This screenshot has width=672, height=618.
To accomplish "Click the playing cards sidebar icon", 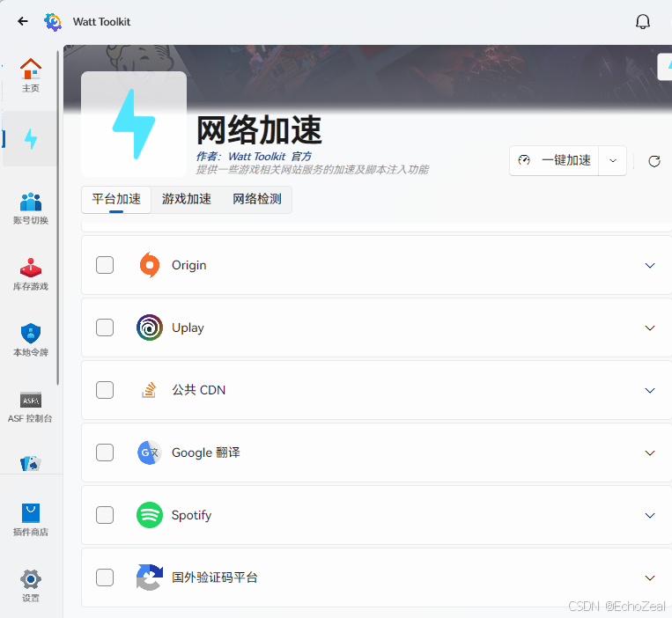I will (x=31, y=463).
